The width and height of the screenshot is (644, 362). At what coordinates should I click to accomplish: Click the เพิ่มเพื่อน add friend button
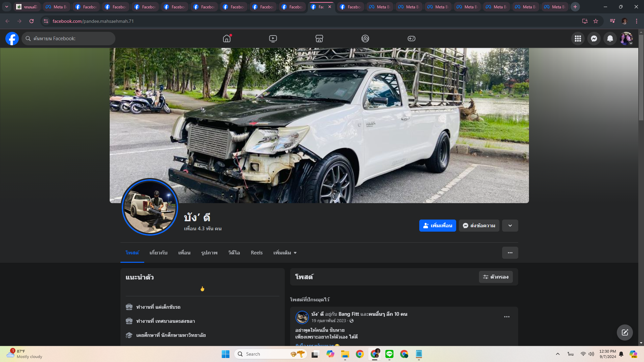pos(437,226)
